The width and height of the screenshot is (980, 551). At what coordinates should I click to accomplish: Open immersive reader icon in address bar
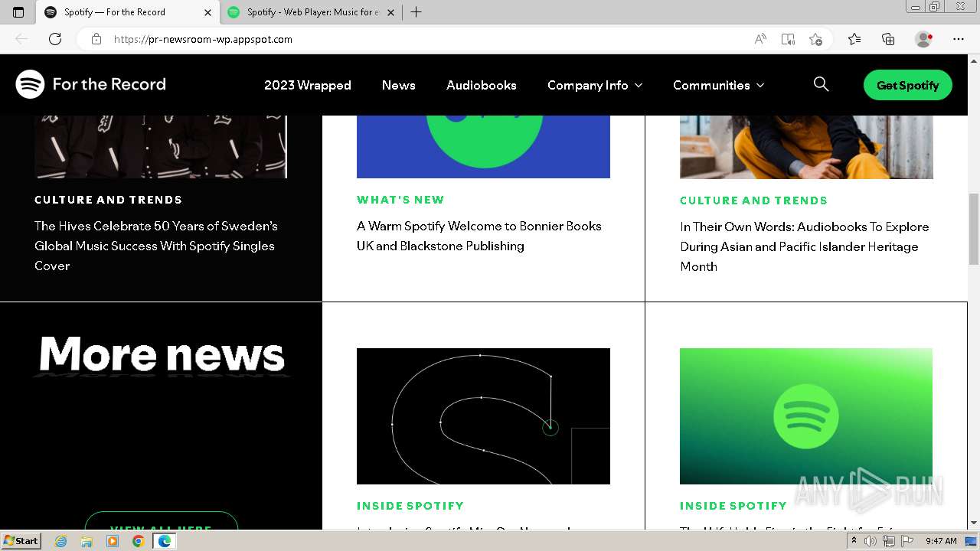pos(788,39)
